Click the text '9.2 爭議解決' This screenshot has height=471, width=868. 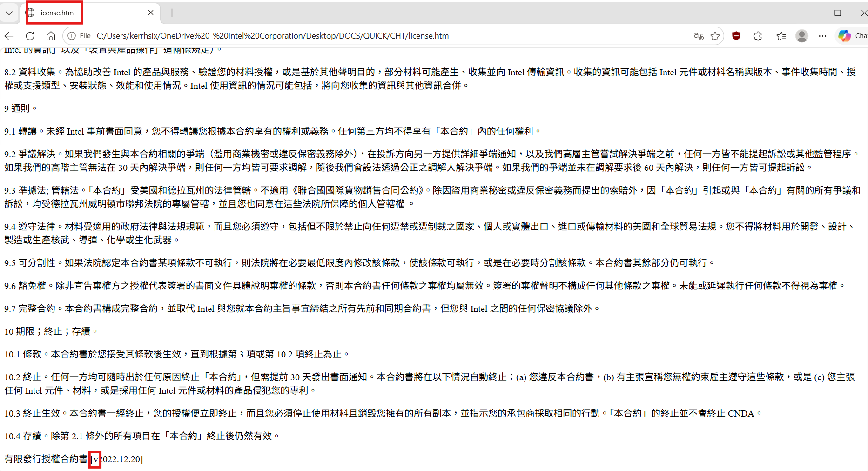click(x=30, y=154)
